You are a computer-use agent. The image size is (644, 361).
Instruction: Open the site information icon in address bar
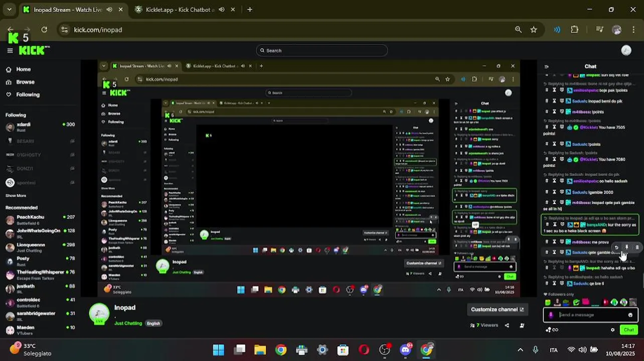pos(64,30)
